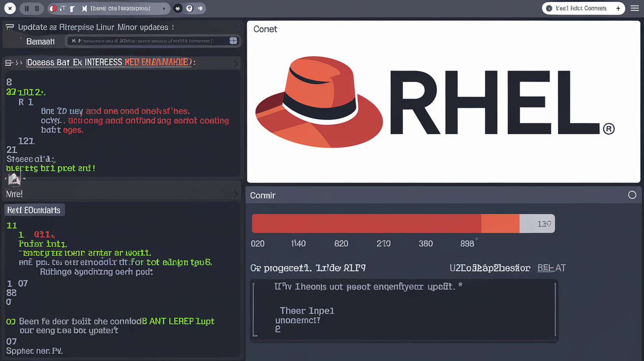Click the red circle icon in the top bar
This screenshot has height=361, width=644.
tap(53, 8)
